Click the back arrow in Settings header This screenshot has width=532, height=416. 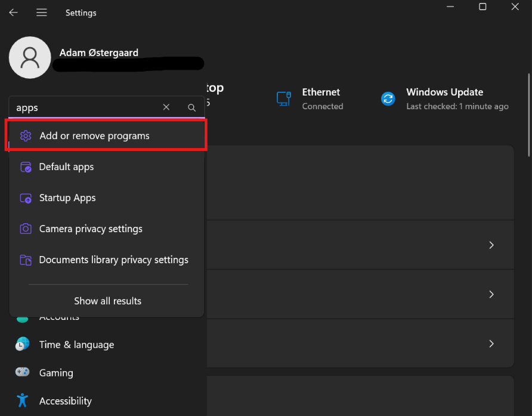(13, 13)
